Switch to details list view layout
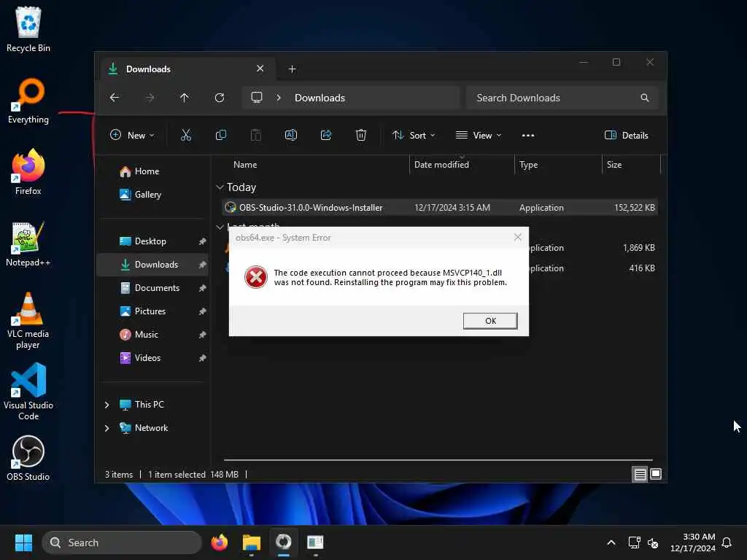Screen dimensions: 747x560 tap(640, 474)
